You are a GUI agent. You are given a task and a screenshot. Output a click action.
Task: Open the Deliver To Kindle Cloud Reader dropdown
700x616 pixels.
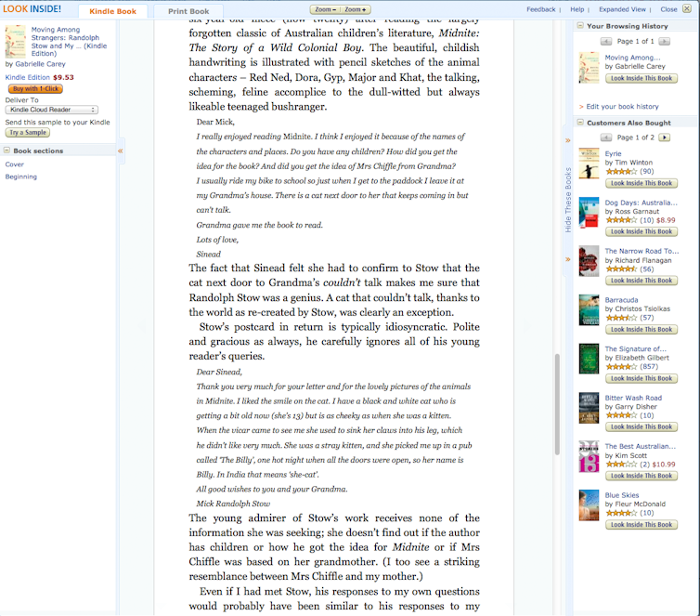(x=52, y=110)
